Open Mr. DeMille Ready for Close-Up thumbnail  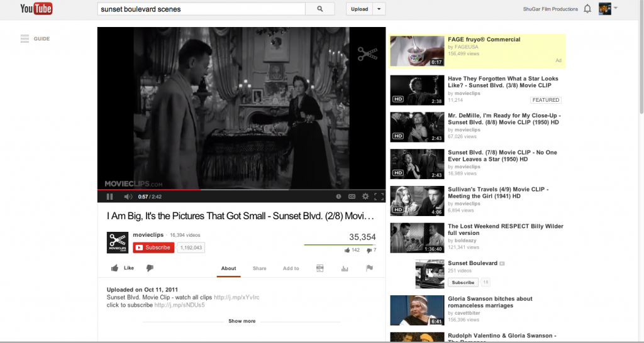tap(417, 127)
